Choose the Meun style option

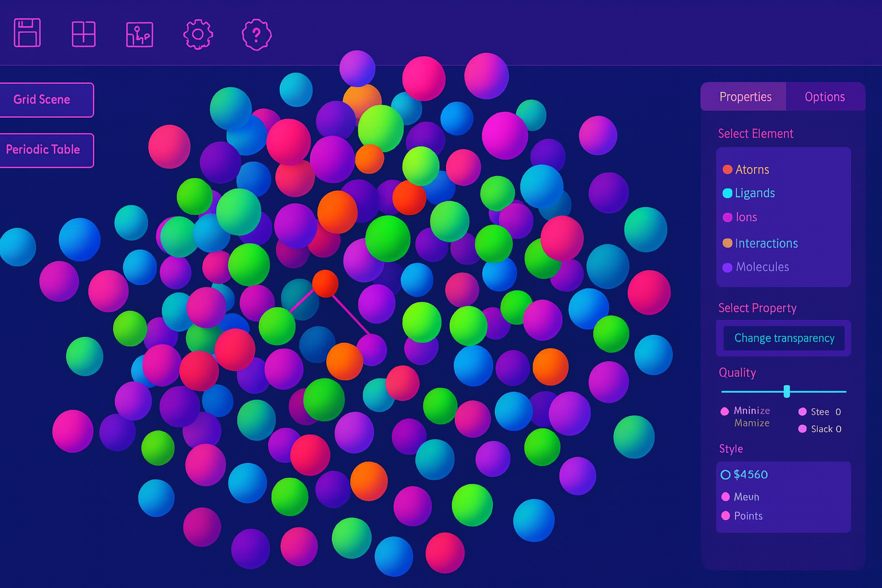pos(726,497)
